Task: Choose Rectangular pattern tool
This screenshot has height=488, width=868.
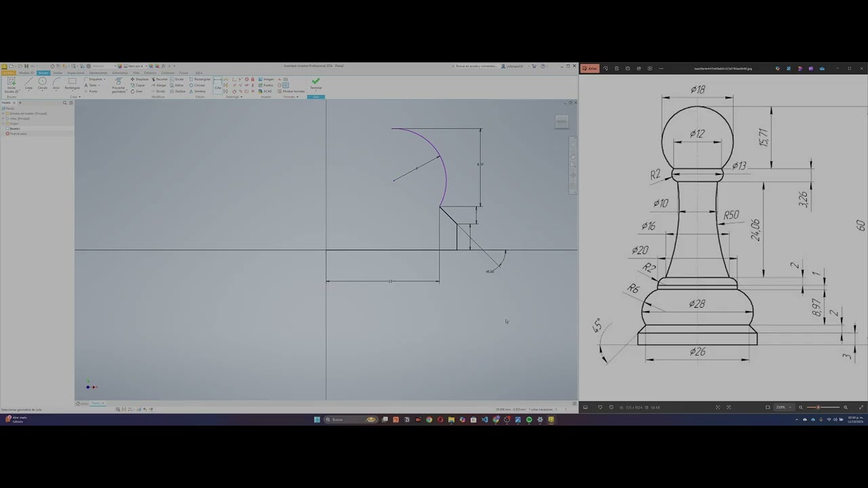Action: coord(200,79)
